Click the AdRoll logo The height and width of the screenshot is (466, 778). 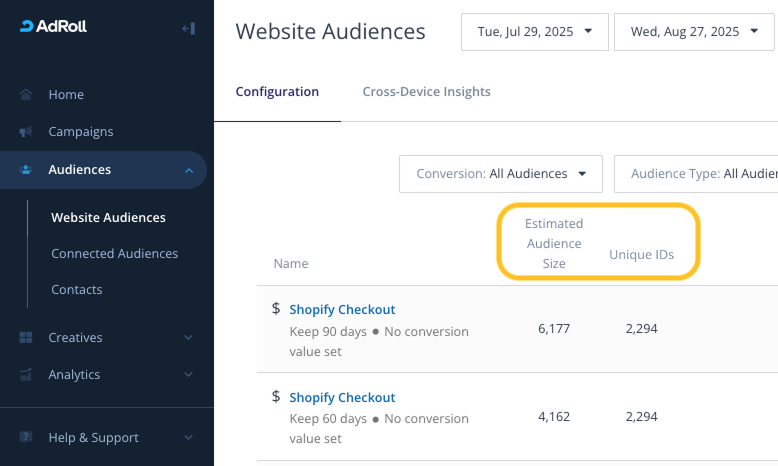(x=54, y=26)
